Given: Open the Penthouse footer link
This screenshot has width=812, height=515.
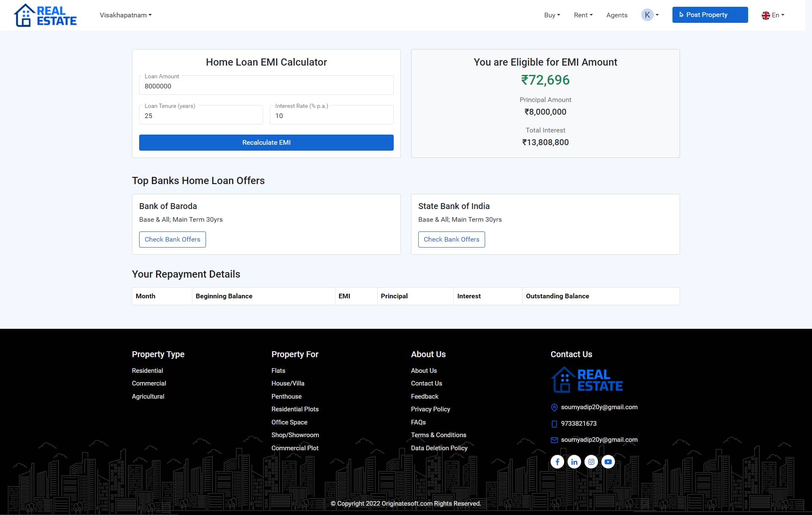Looking at the screenshot, I should (286, 397).
